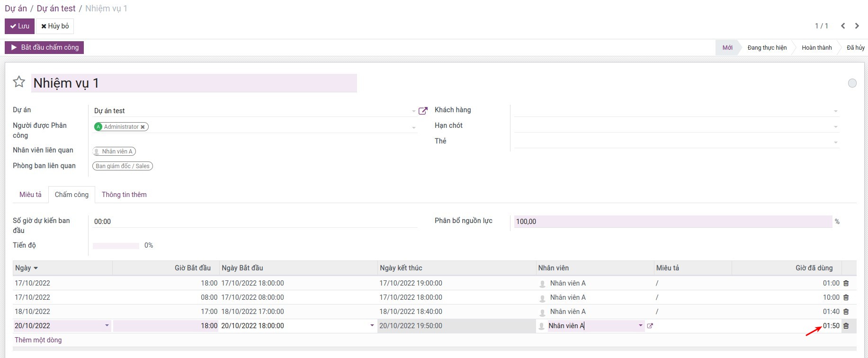This screenshot has width=868, height=358.
Task: Open the Dự án test external link icon
Action: (423, 111)
